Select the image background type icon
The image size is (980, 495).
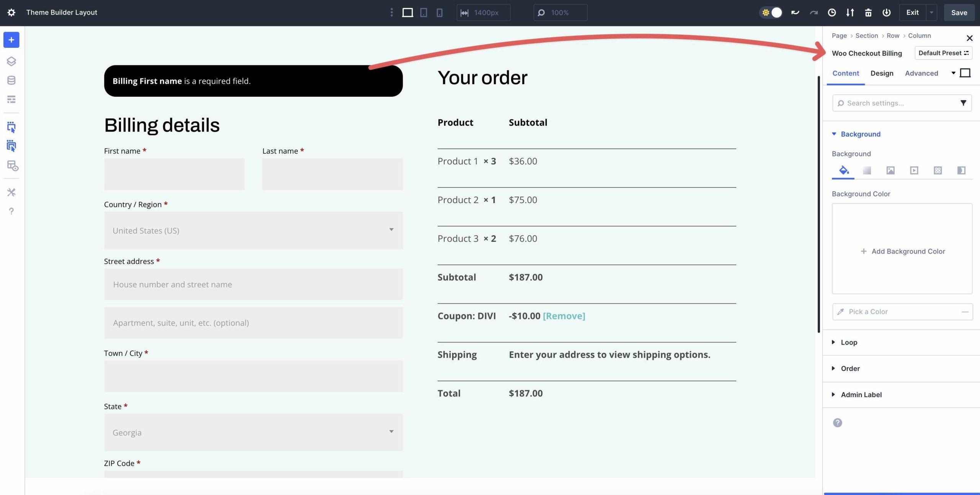pos(890,171)
